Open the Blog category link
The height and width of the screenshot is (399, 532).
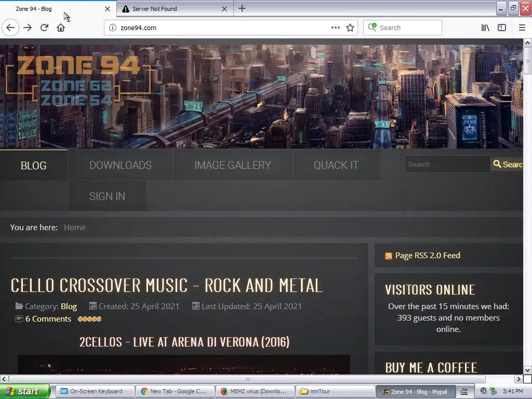pyautogui.click(x=69, y=307)
